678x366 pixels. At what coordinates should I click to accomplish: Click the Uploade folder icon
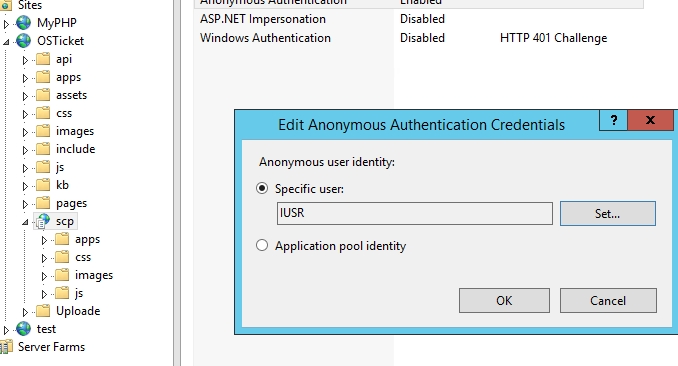coord(43,311)
